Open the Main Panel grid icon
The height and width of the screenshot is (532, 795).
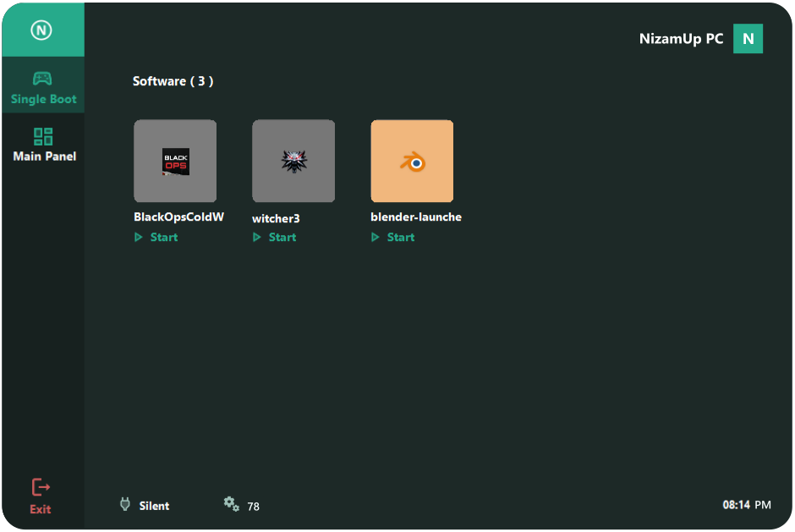tap(43, 136)
